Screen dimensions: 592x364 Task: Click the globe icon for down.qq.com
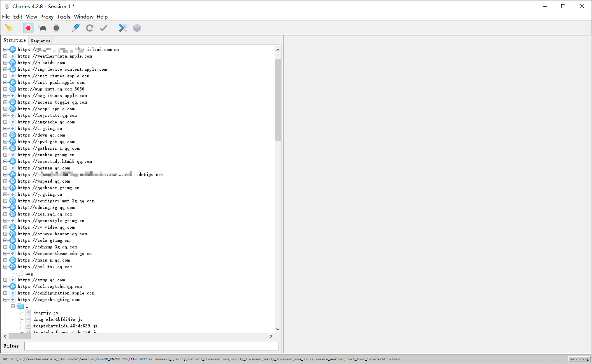[13, 135]
